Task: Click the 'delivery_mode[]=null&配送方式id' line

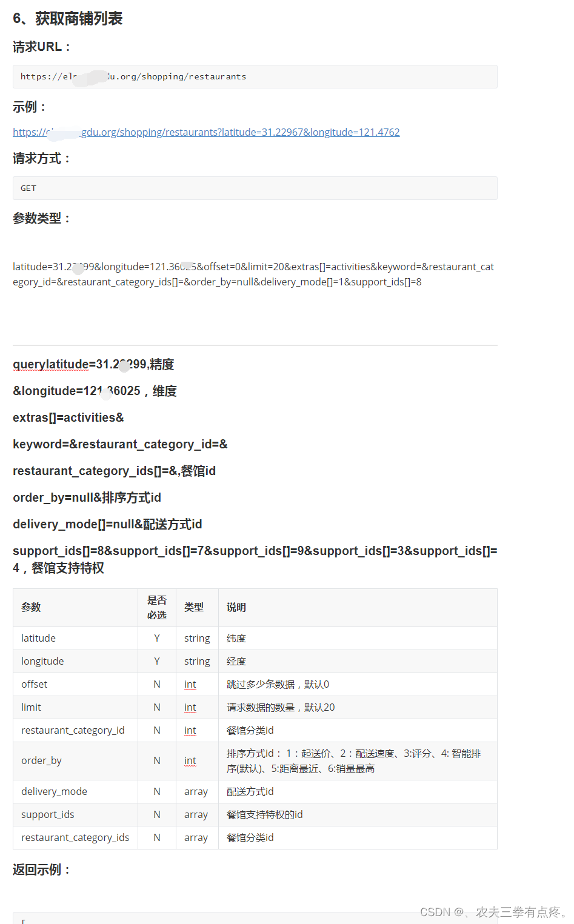Action: pyautogui.click(x=107, y=524)
